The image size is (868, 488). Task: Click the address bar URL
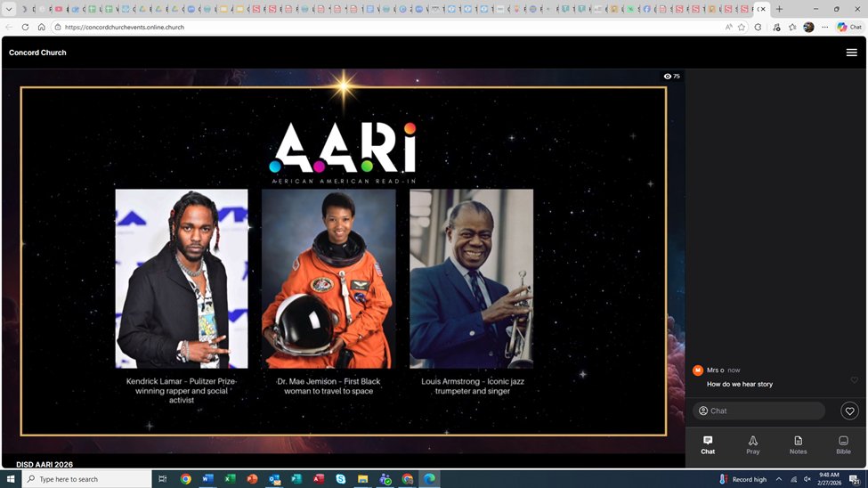tap(124, 27)
